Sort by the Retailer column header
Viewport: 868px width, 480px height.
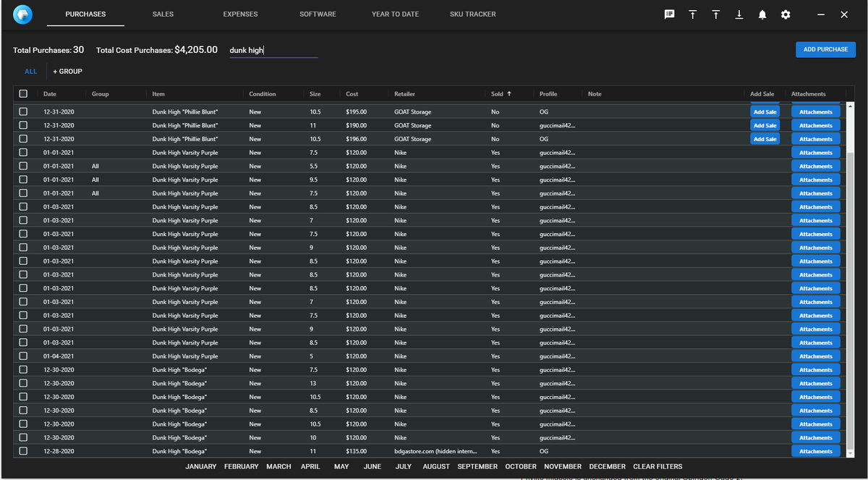[404, 93]
